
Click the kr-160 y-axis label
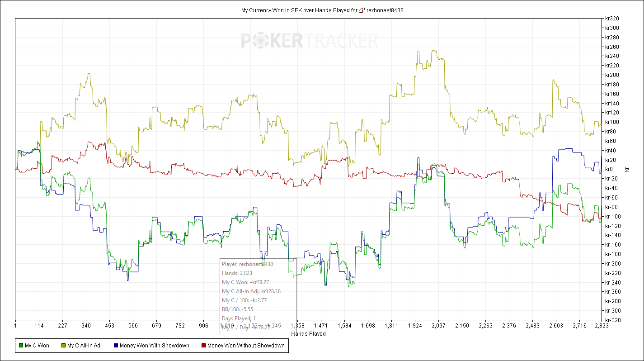pos(613,245)
